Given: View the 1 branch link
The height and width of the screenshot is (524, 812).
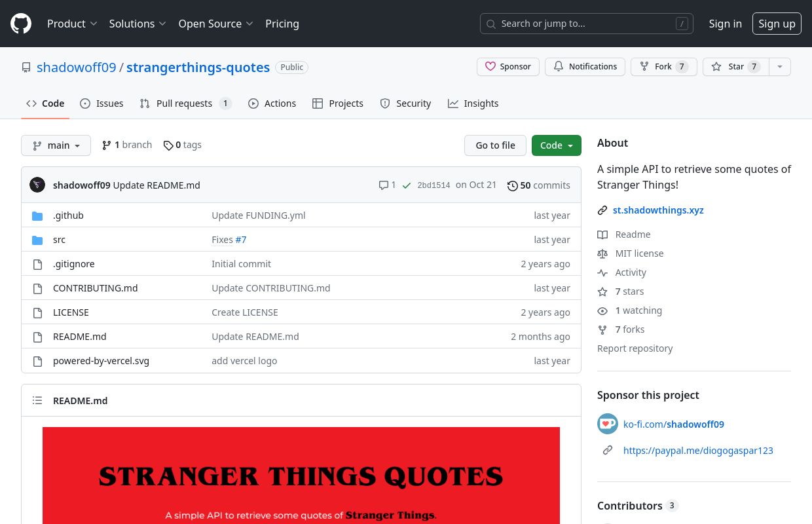Looking at the screenshot, I should point(127,145).
